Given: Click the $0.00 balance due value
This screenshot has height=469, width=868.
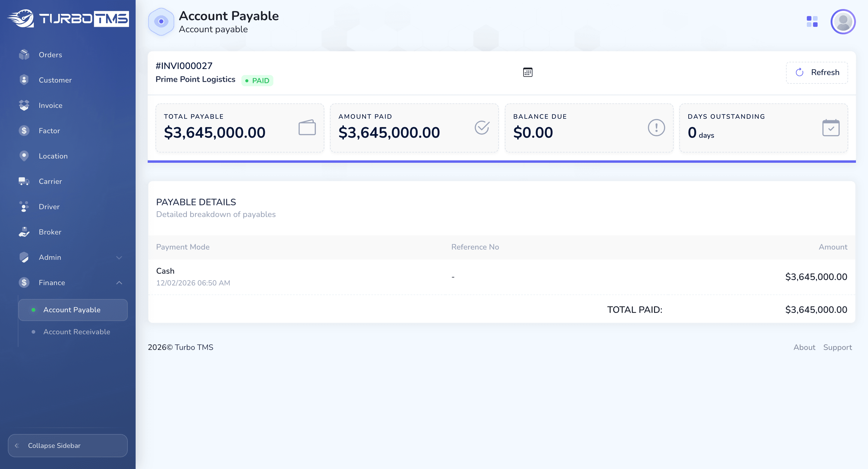Looking at the screenshot, I should [x=533, y=132].
